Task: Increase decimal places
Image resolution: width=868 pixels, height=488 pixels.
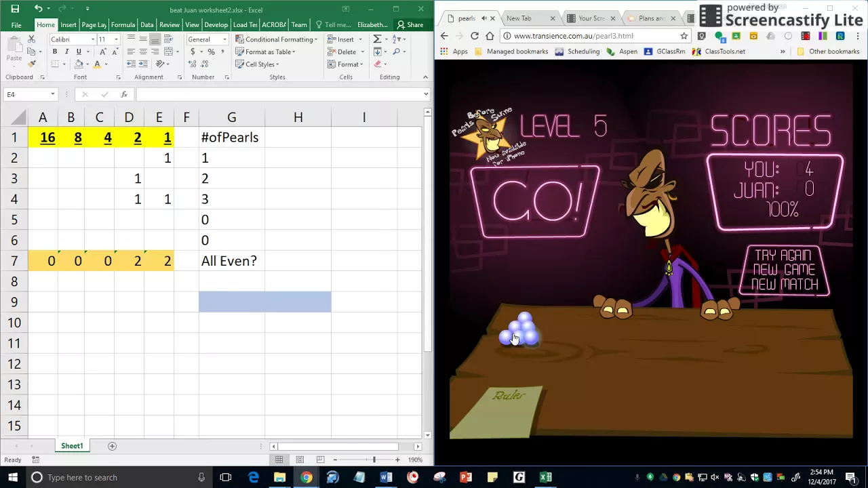Action: [x=193, y=64]
